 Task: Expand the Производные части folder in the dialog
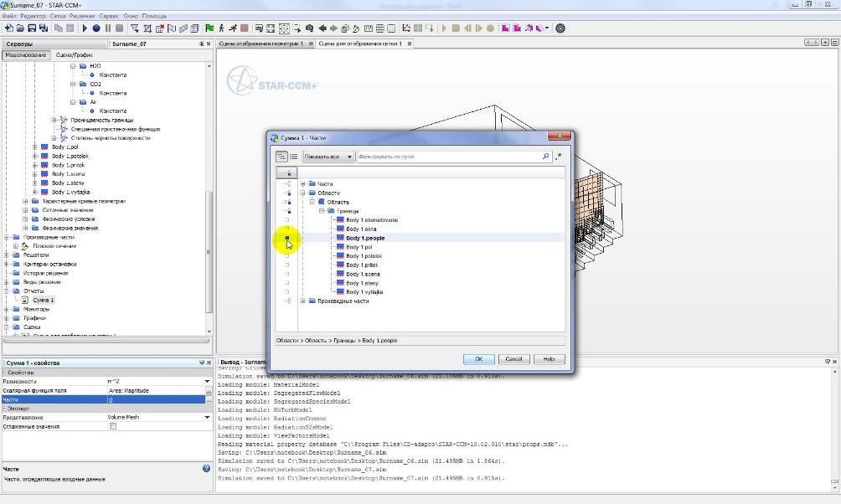point(303,301)
